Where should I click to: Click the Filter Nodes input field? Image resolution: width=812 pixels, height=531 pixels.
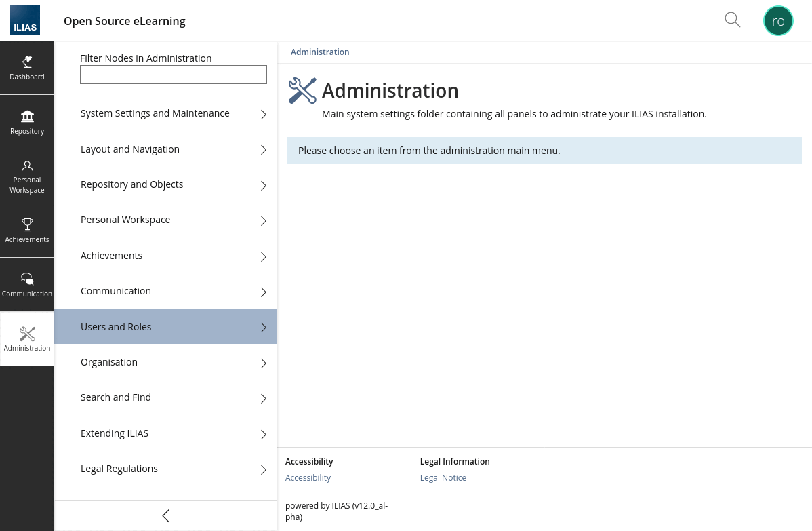pyautogui.click(x=174, y=75)
